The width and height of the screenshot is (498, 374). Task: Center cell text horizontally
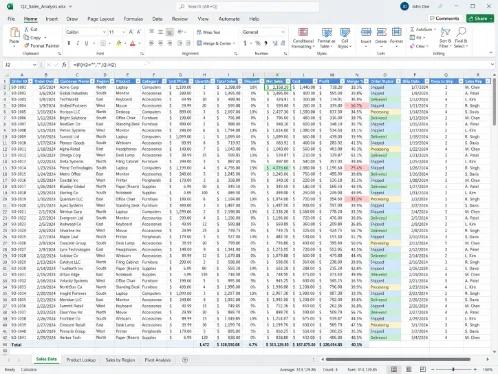pos(160,43)
